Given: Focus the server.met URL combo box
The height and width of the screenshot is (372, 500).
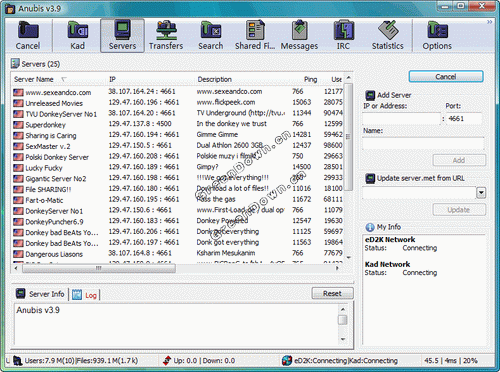Looking at the screenshot, I should pos(419,193).
